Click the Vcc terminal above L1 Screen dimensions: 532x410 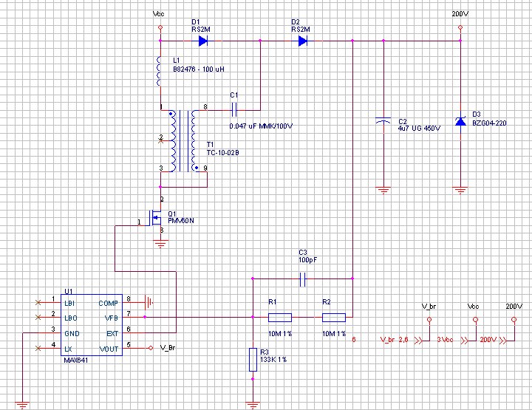coord(160,27)
